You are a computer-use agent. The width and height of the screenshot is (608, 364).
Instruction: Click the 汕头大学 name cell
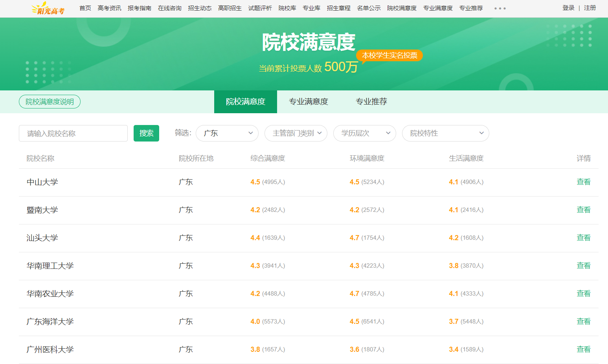click(x=42, y=238)
